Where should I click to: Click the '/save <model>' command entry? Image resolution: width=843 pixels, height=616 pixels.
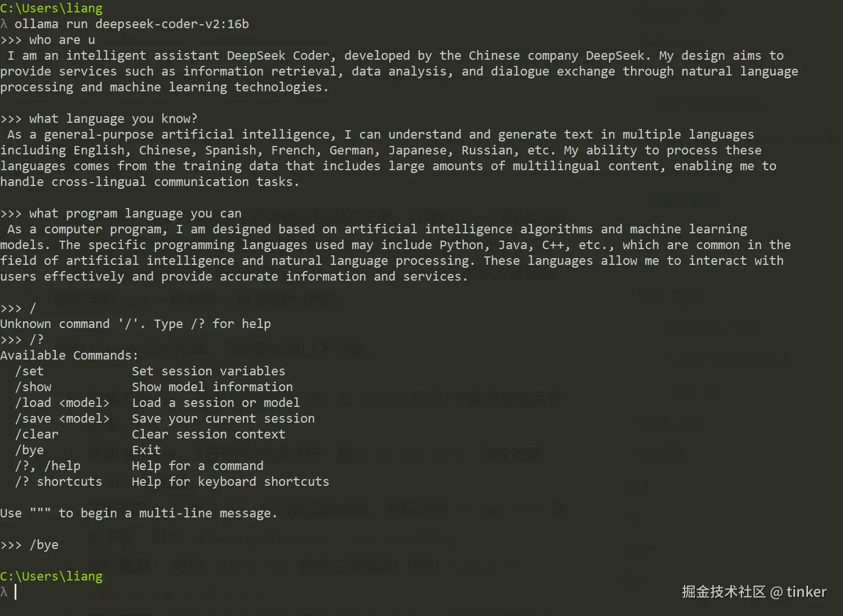(62, 419)
